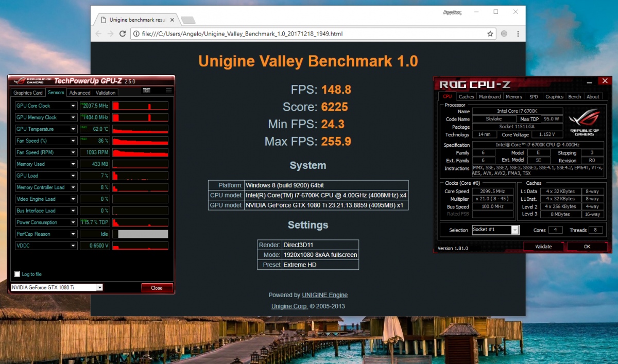Click the 62.0 °C temperature reading
Image resolution: width=618 pixels, height=364 pixels.
click(94, 129)
